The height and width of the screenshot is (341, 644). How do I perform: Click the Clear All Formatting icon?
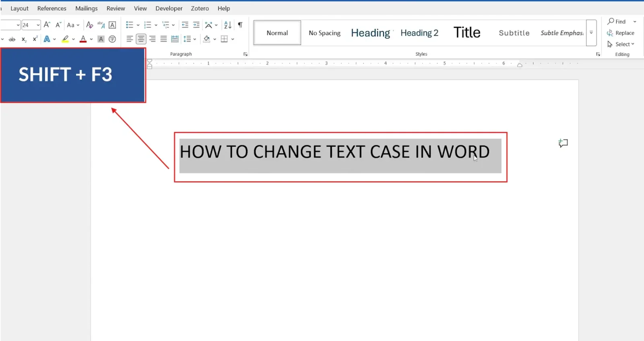click(x=89, y=25)
